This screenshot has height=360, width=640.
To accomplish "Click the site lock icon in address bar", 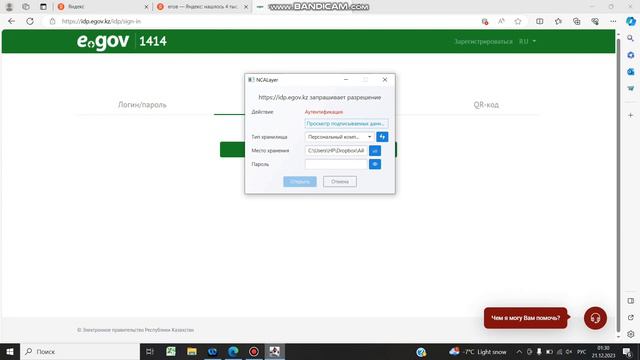I will [52, 21].
